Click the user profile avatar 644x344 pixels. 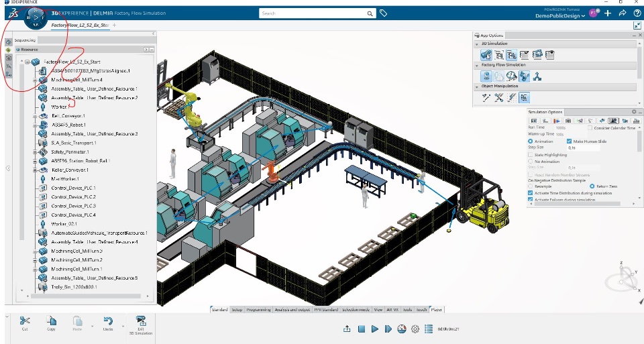coord(594,13)
